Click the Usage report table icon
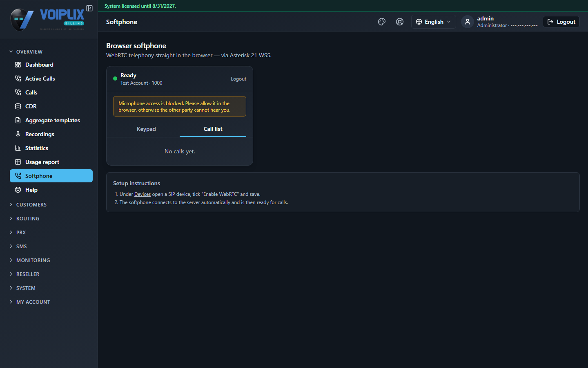The width and height of the screenshot is (588, 368). pos(18,162)
